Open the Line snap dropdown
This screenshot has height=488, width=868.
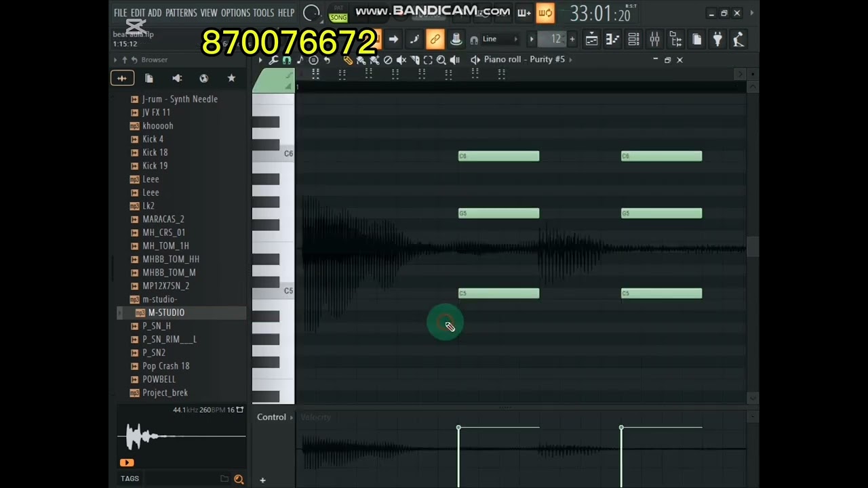(x=501, y=39)
